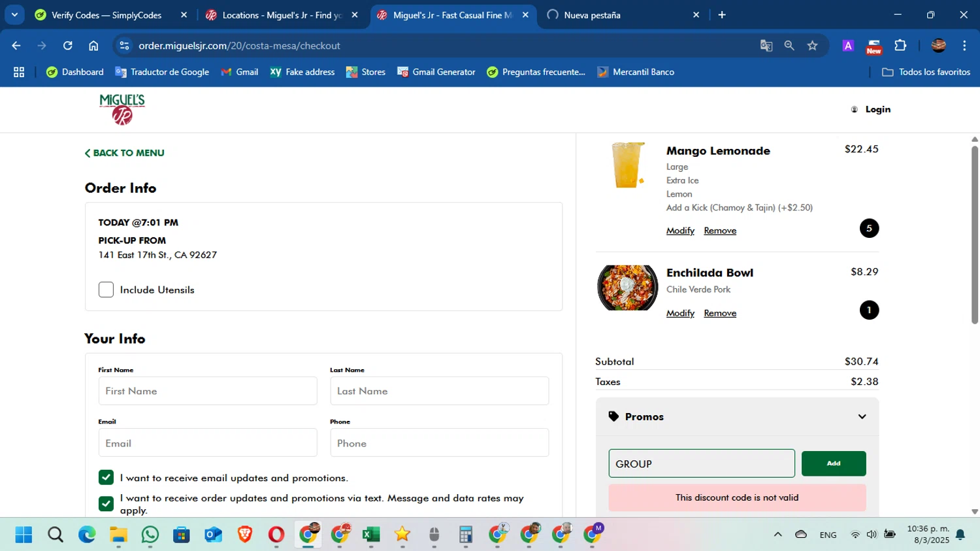The height and width of the screenshot is (551, 980).
Task: Click the Email input field
Action: pos(208,443)
